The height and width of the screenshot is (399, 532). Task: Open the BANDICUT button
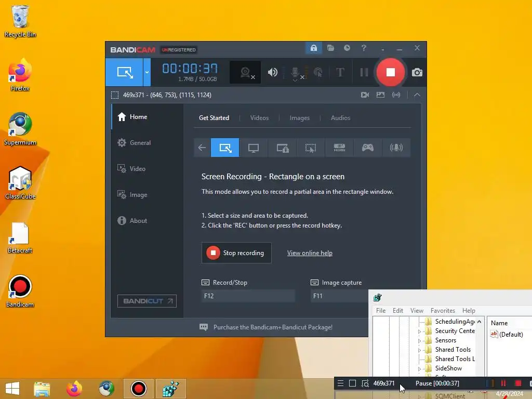point(147,301)
